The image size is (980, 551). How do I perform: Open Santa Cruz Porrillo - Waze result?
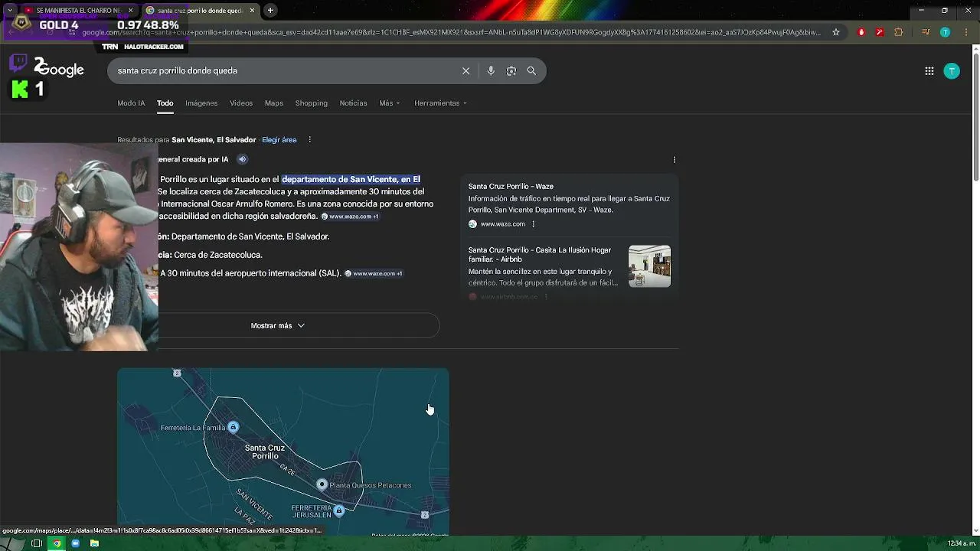[511, 186]
